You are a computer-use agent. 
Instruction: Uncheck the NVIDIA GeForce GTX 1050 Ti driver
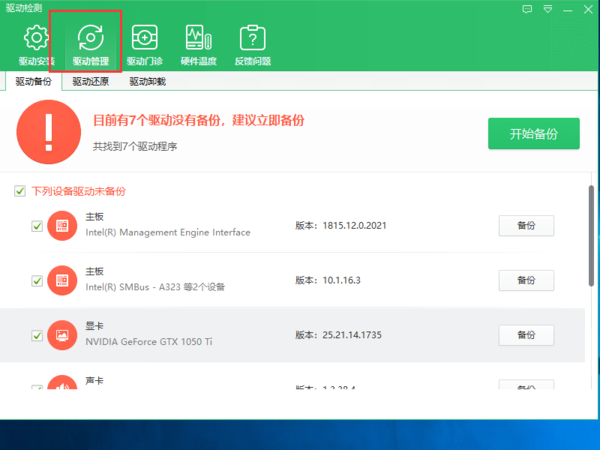point(37,336)
